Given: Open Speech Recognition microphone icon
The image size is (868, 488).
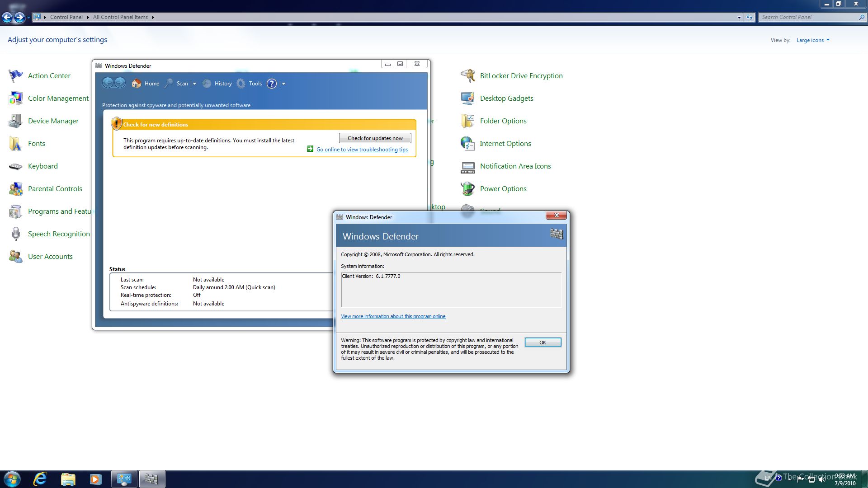Looking at the screenshot, I should point(16,234).
